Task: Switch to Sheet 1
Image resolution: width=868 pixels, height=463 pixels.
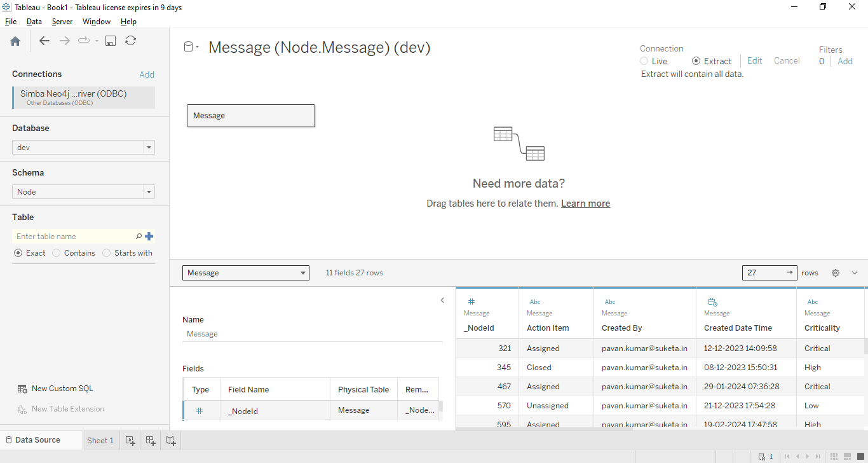Action: point(100,439)
